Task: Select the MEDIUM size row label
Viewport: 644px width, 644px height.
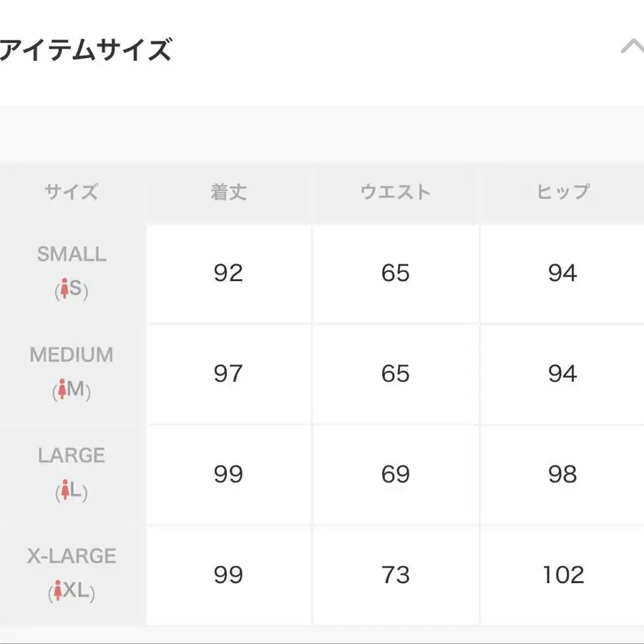Action: (x=72, y=355)
